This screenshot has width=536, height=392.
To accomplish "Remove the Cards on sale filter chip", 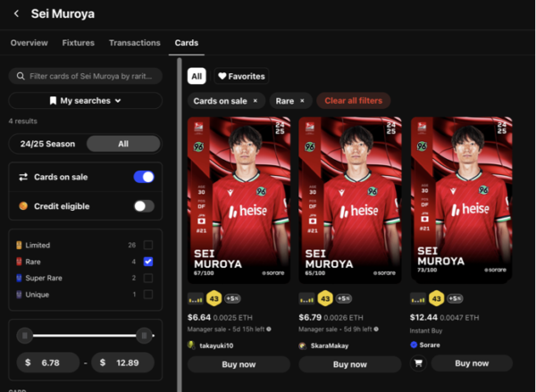I will (x=255, y=101).
